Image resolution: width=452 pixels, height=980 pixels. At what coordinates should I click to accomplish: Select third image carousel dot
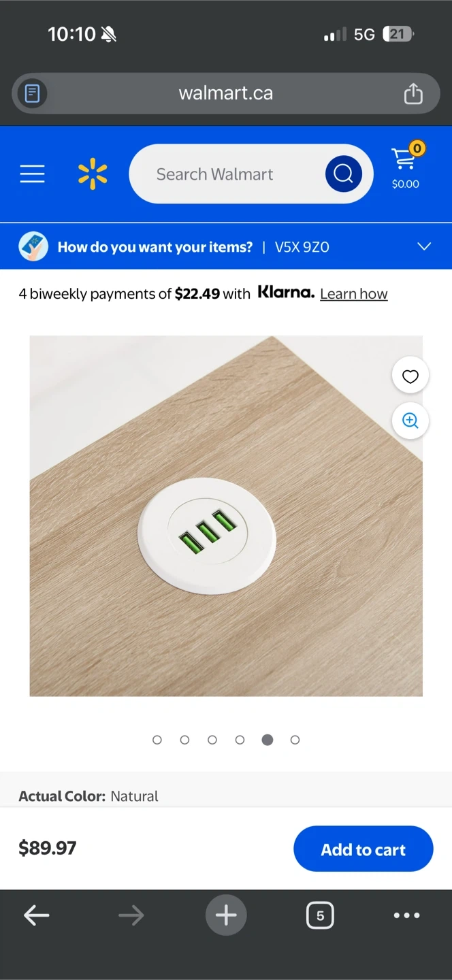[x=212, y=740]
